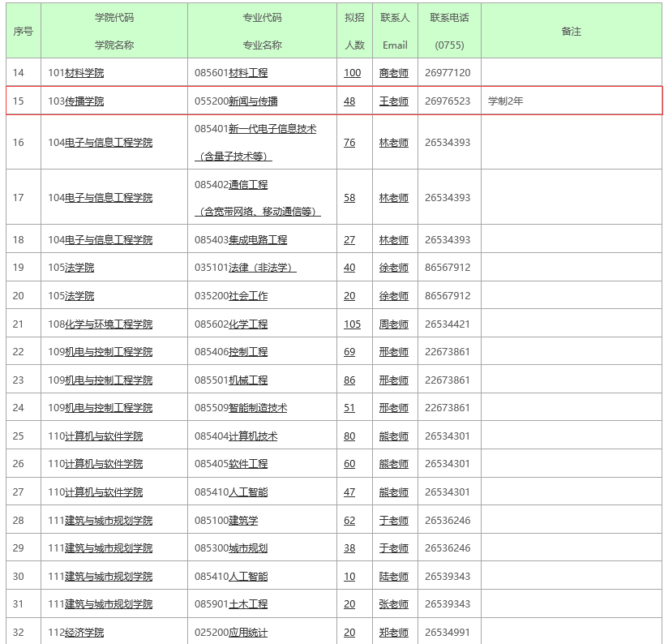Email 邢老师 in row 23

pos(394,380)
